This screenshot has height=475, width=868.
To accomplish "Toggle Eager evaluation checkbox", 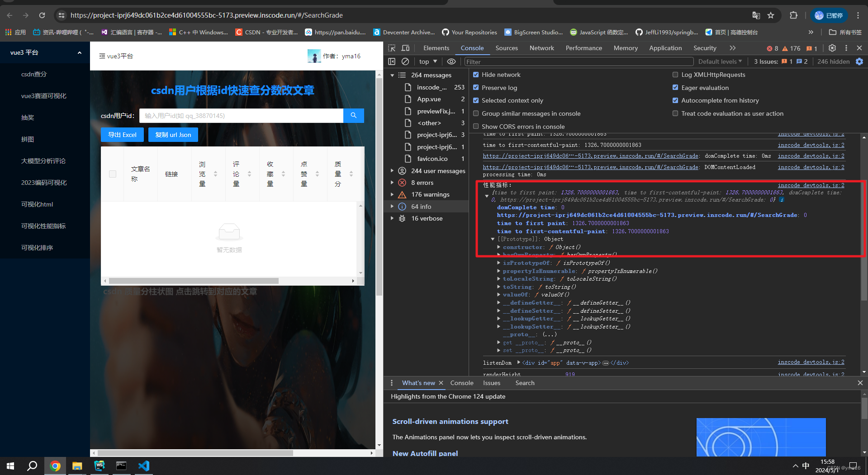I will (675, 88).
